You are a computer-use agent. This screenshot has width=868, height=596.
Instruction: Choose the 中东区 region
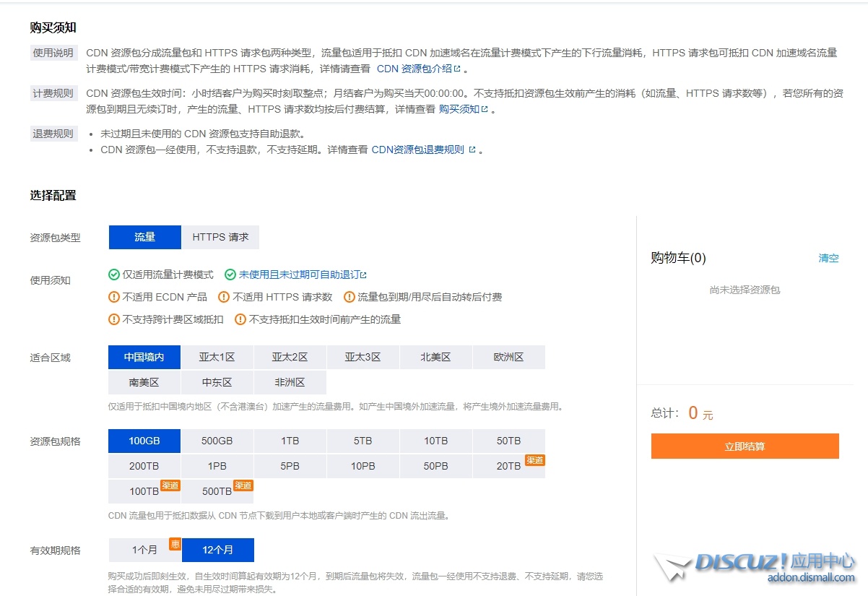[217, 382]
